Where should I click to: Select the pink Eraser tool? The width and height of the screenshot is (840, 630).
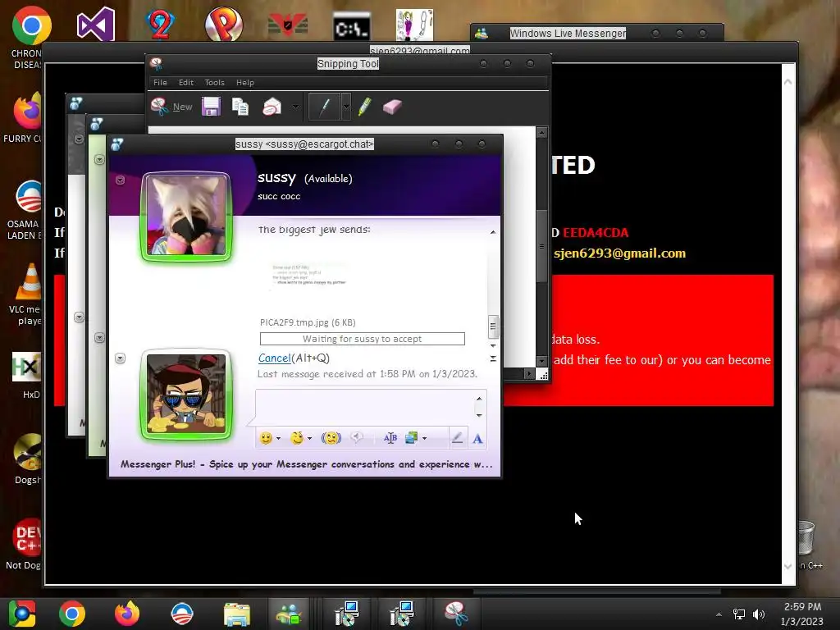pyautogui.click(x=393, y=107)
